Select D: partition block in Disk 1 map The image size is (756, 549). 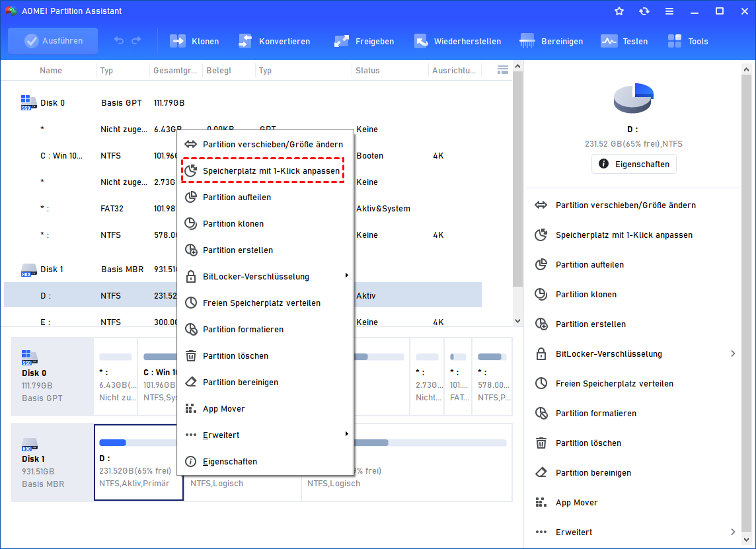pos(138,462)
